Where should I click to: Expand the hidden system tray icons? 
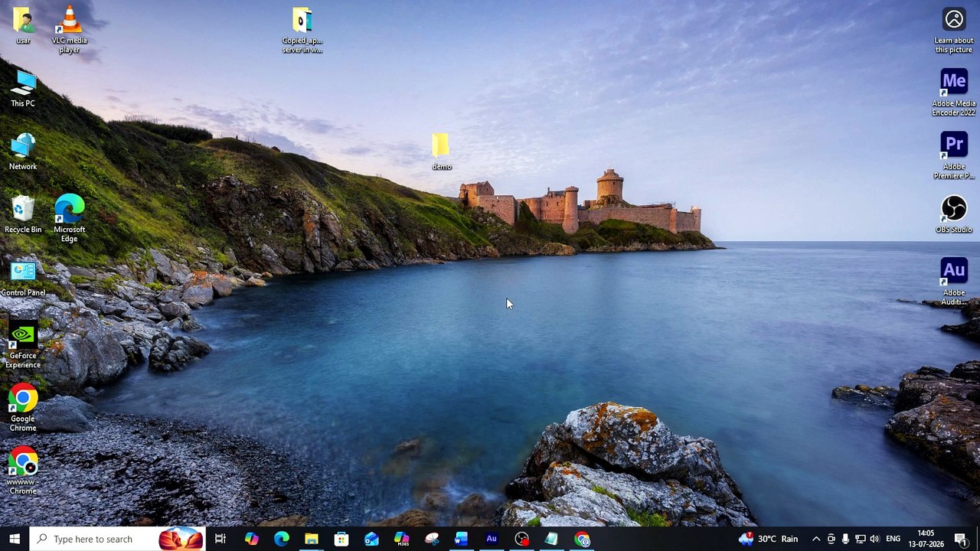click(816, 539)
